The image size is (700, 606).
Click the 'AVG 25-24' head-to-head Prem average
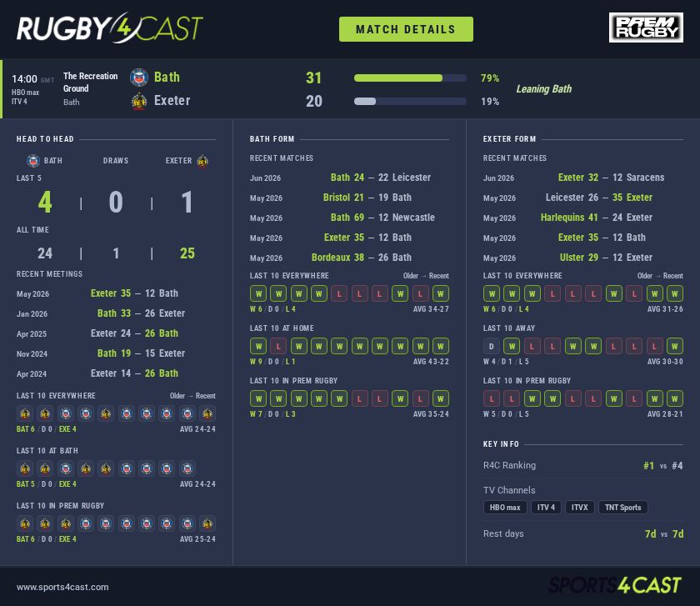pyautogui.click(x=197, y=539)
